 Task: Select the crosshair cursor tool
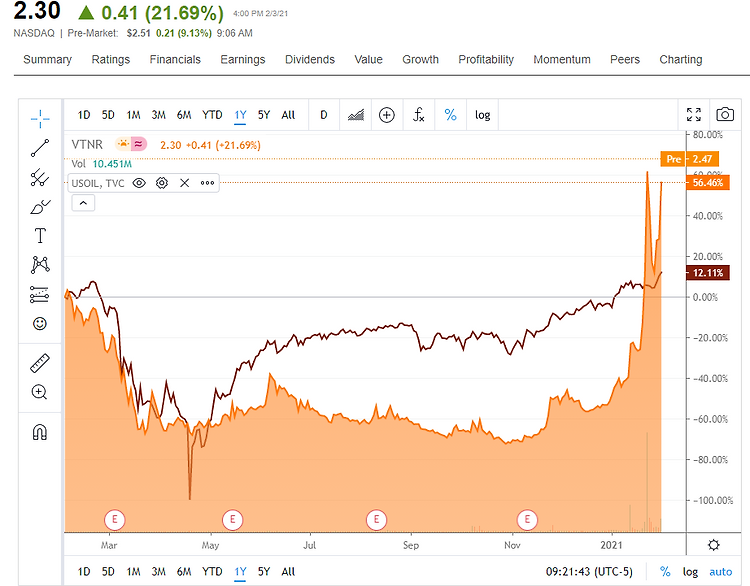tap(40, 119)
